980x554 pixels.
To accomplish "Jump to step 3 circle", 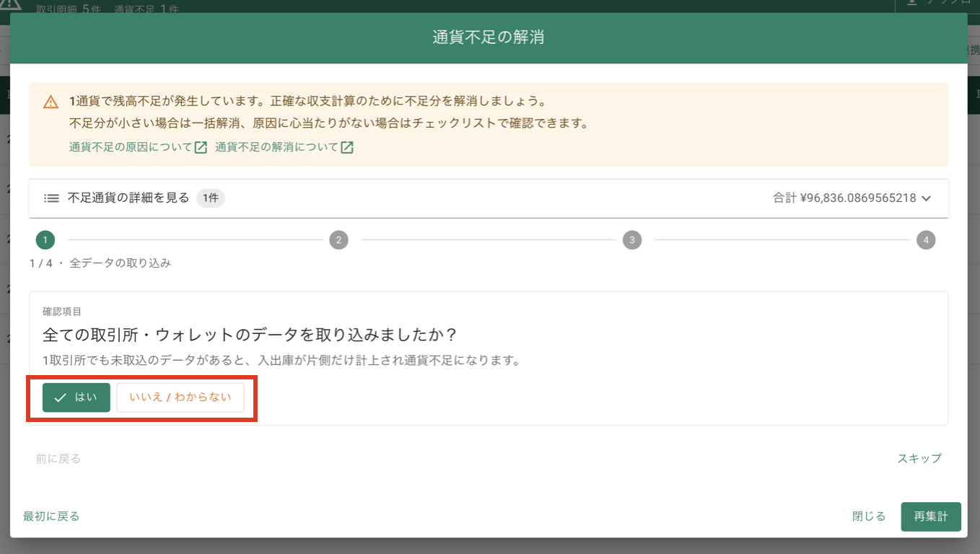I will coord(632,240).
